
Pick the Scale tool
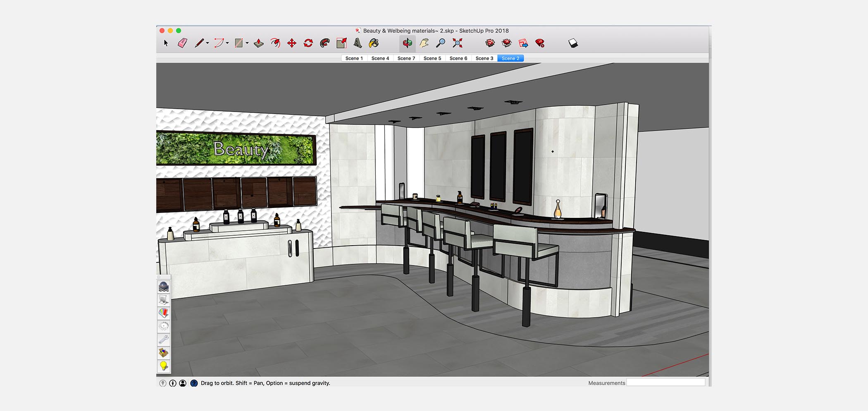point(341,43)
